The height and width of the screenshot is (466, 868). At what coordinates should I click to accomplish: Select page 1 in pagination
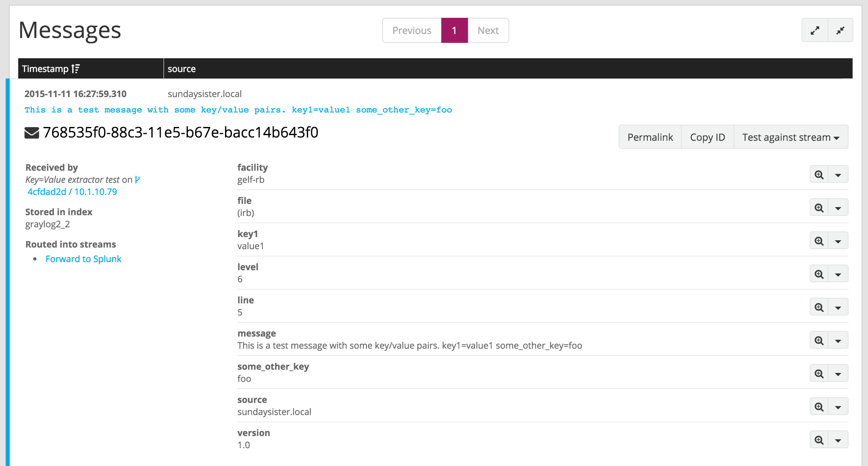coord(454,31)
